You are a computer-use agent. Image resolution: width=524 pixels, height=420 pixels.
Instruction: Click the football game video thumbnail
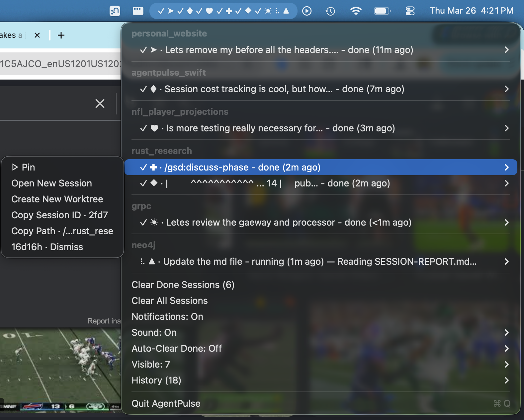[x=60, y=368]
